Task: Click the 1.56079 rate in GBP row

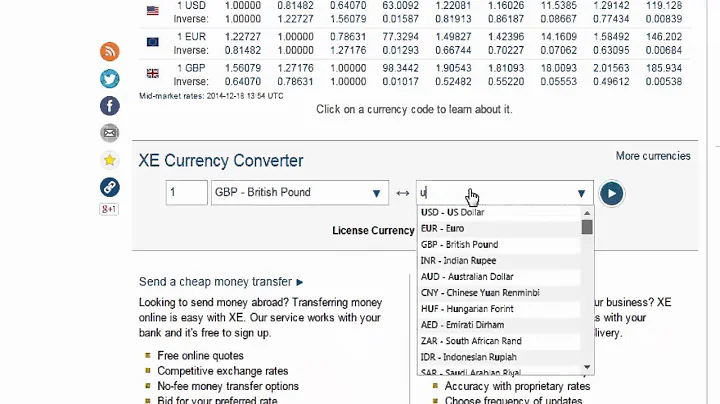Action: click(243, 68)
